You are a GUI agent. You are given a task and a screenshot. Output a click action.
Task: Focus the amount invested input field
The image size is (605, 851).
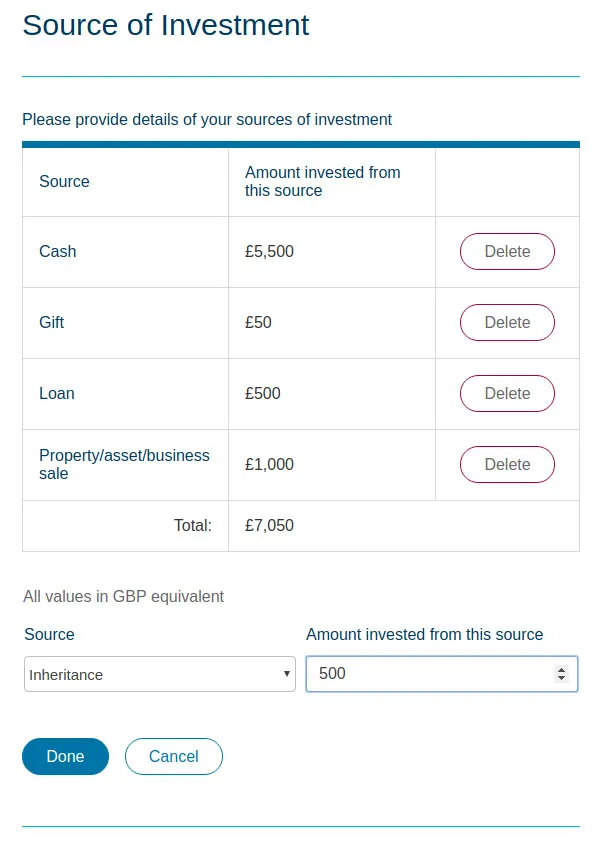[x=442, y=674]
